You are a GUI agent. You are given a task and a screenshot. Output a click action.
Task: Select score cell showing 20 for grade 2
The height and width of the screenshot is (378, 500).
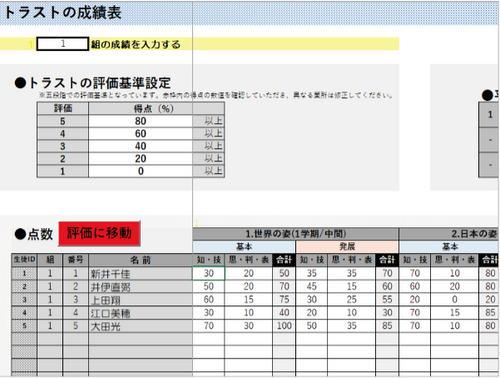tap(140, 159)
